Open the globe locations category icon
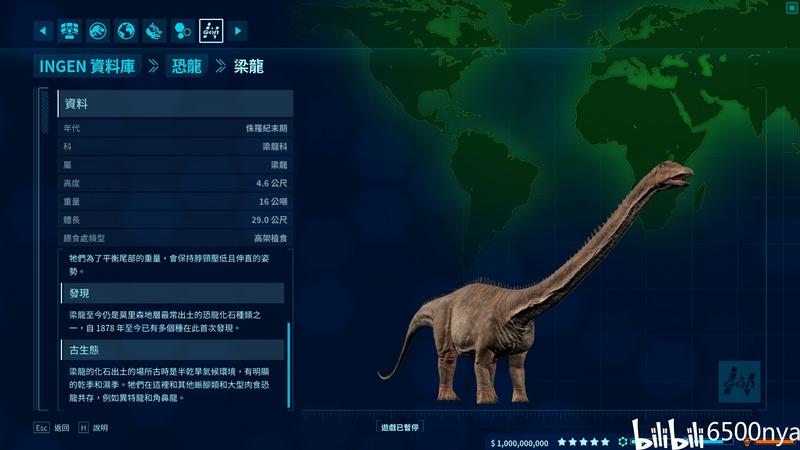 click(x=126, y=31)
